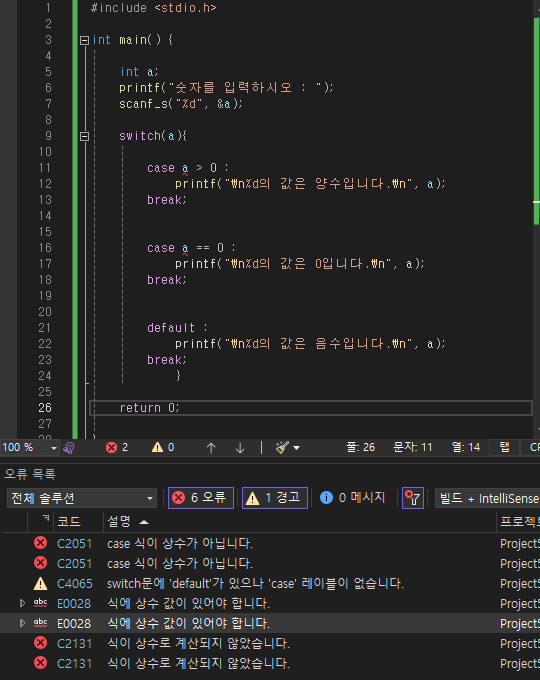
Task: Open the 빌드 + IntelliSense source dropdown
Action: (x=488, y=498)
